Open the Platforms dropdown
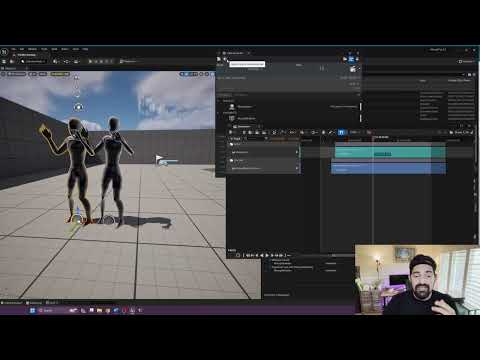 pos(128,61)
